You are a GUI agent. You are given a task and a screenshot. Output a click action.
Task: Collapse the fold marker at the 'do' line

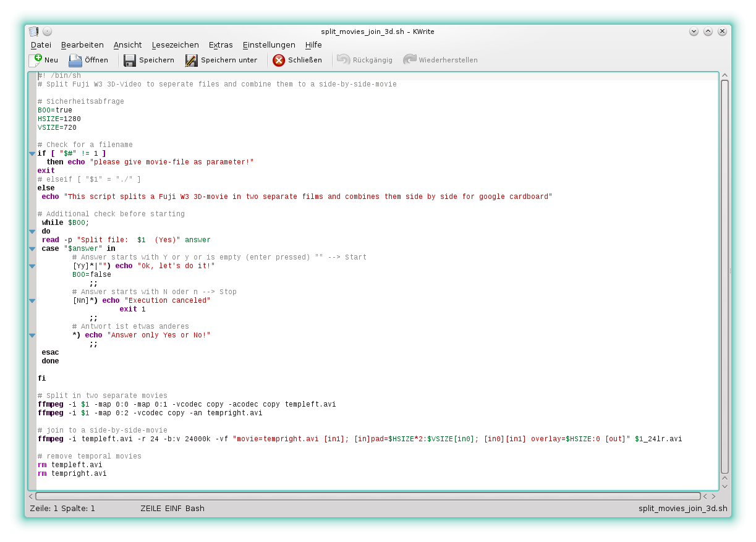[32, 232]
